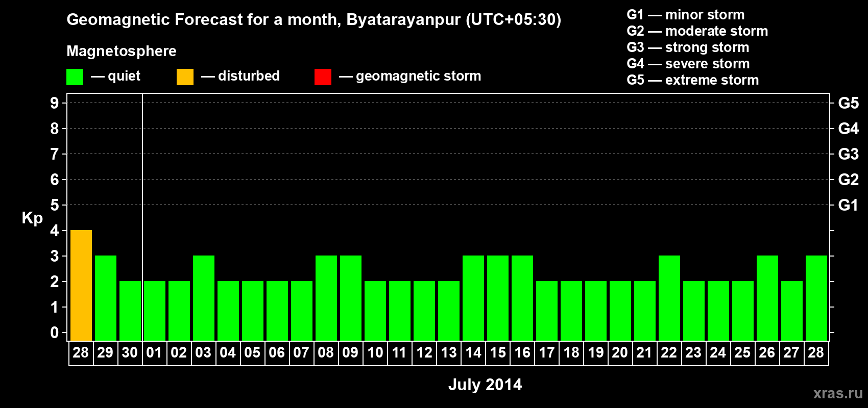Click date label 05 on the axis
Screen dimensions: 868x408
click(x=252, y=352)
